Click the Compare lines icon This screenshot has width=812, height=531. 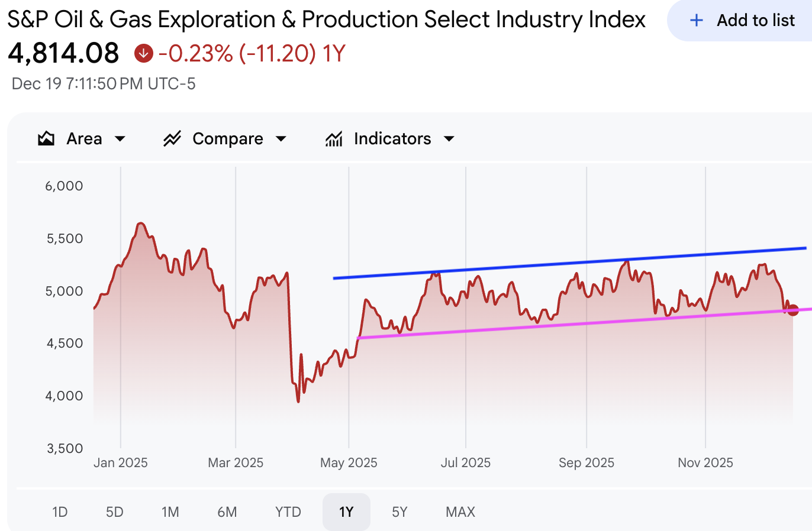point(172,139)
